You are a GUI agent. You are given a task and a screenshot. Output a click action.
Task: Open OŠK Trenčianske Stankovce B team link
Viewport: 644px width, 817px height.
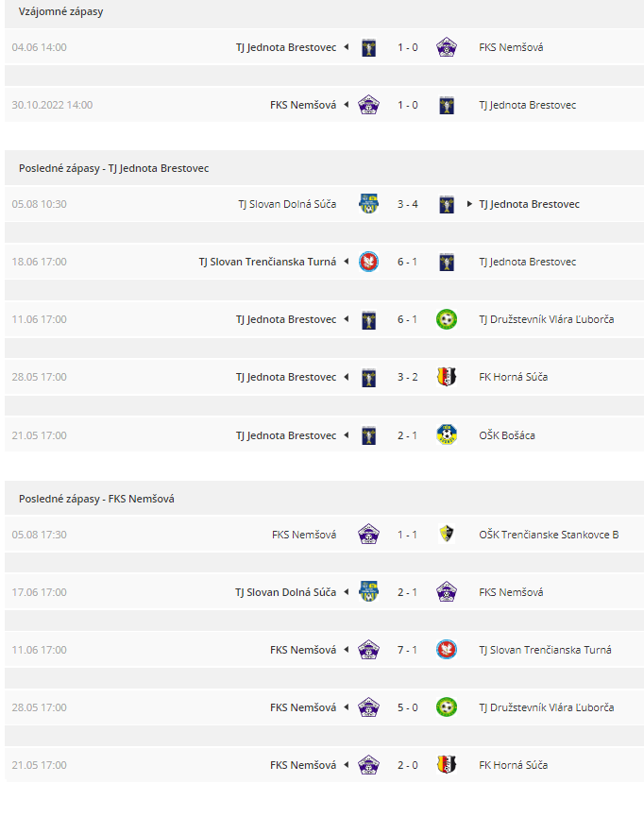coord(549,535)
